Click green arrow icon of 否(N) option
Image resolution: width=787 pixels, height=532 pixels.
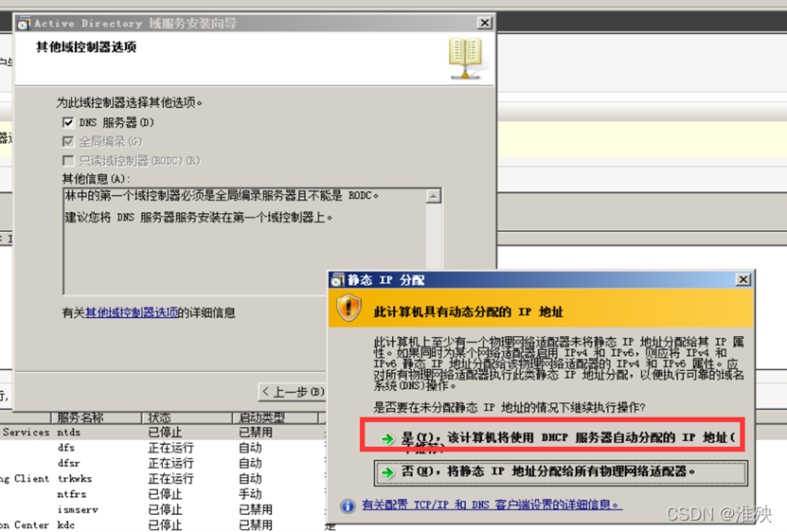click(387, 472)
